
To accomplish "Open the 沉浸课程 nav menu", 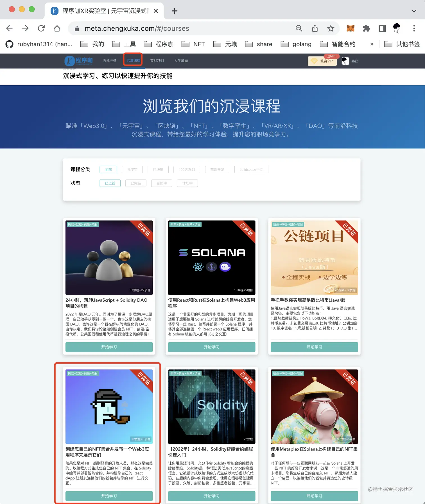I will pos(133,61).
